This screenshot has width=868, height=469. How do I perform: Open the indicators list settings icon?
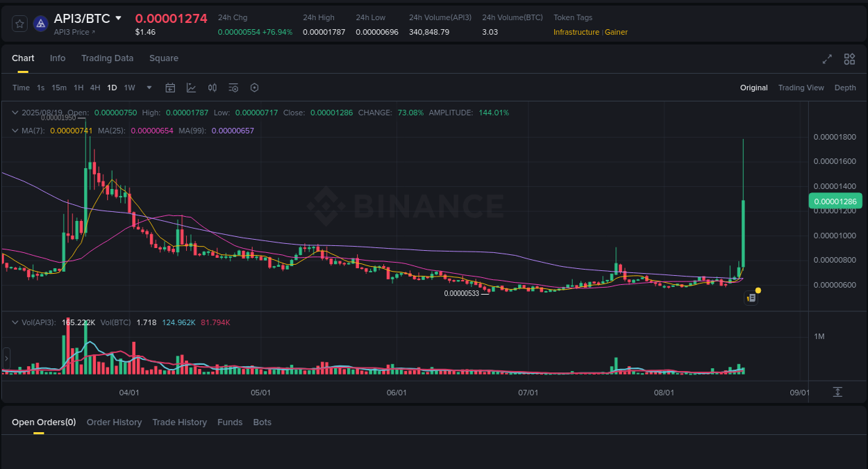(x=233, y=88)
